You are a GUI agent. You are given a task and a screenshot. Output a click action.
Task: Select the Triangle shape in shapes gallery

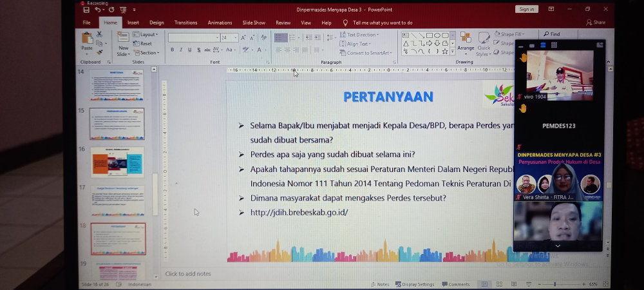(406, 43)
